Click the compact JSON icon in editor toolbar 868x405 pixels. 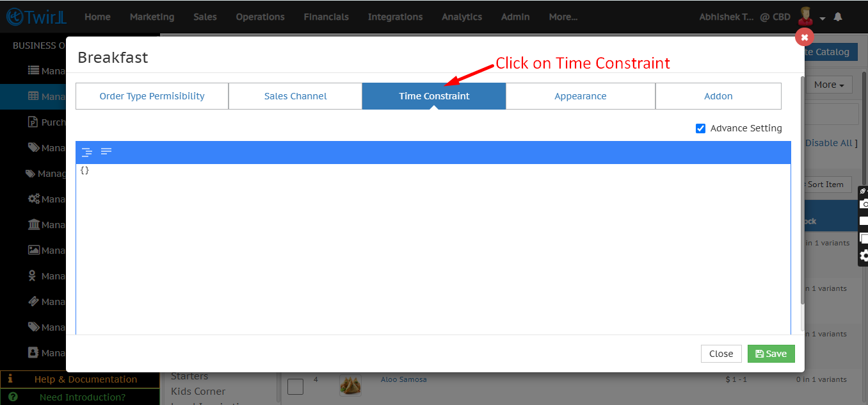pos(106,152)
